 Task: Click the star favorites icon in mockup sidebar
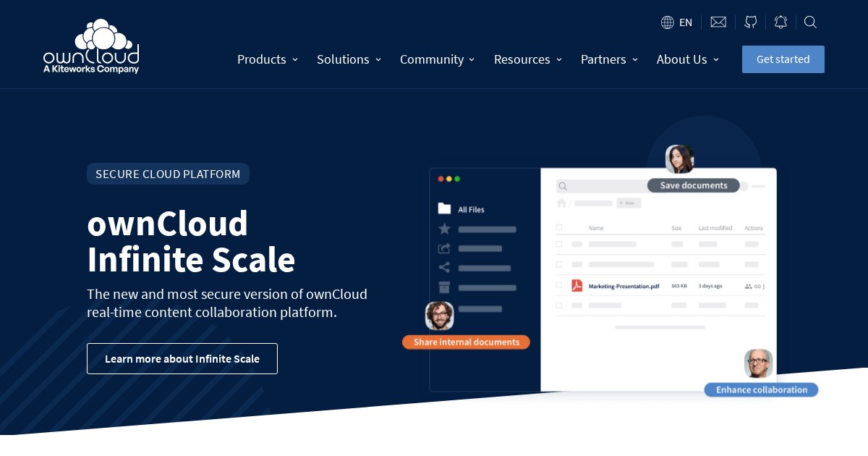click(444, 229)
